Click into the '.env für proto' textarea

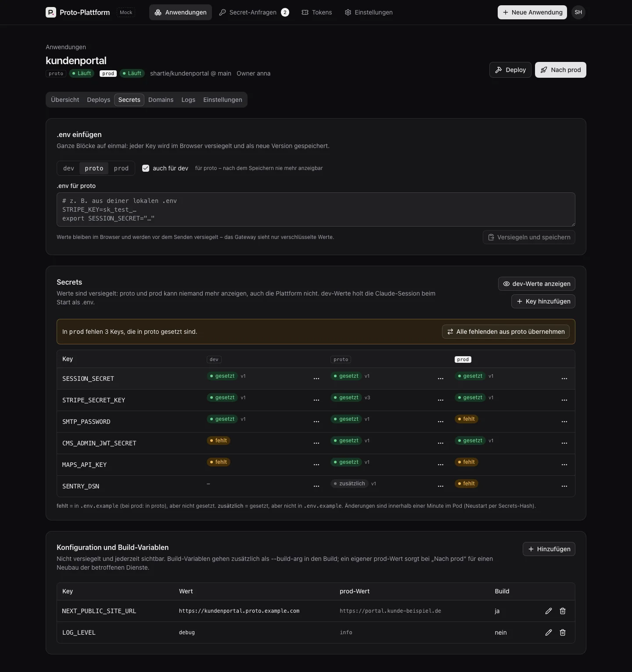(x=316, y=210)
